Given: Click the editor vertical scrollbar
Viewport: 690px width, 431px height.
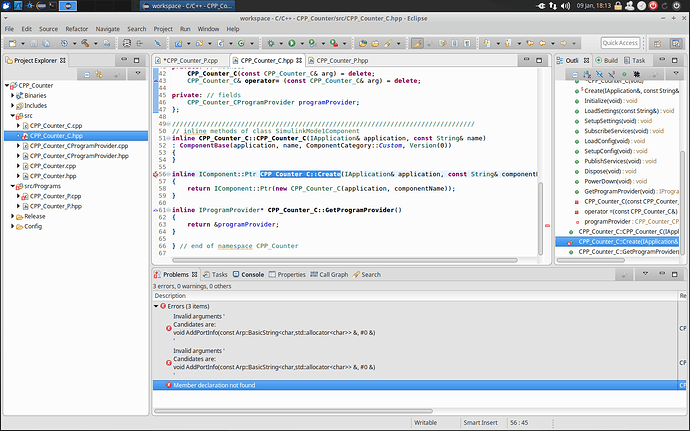Looking at the screenshot, I should pos(541,219).
